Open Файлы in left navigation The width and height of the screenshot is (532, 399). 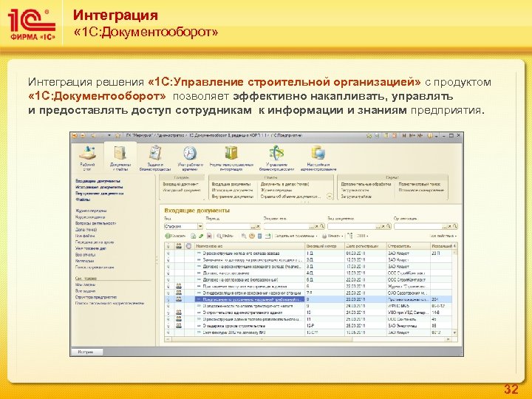tap(83, 199)
